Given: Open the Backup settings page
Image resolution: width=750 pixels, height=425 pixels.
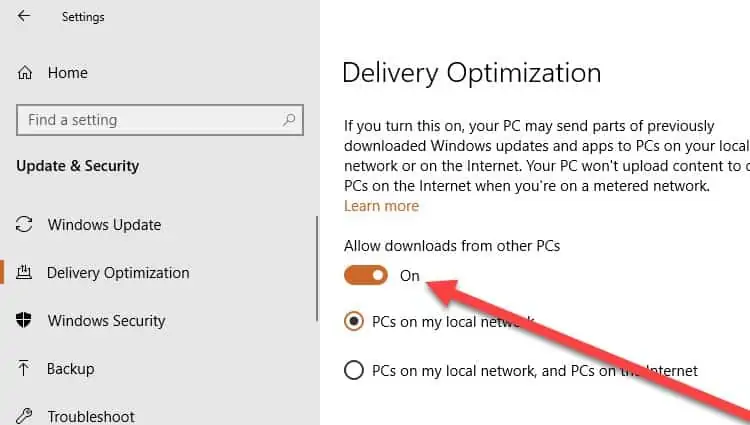Looking at the screenshot, I should [x=70, y=369].
